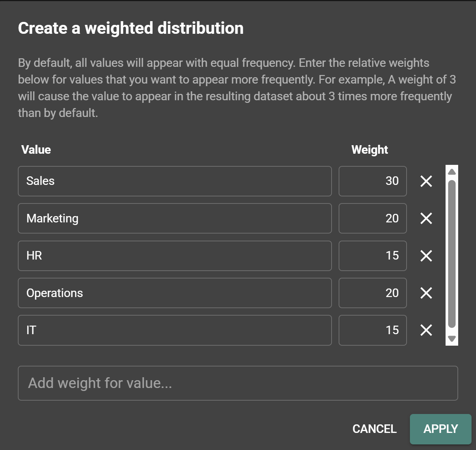Screen dimensions: 476x450
Task: Remove the Sales weight row
Action: [x=426, y=181]
